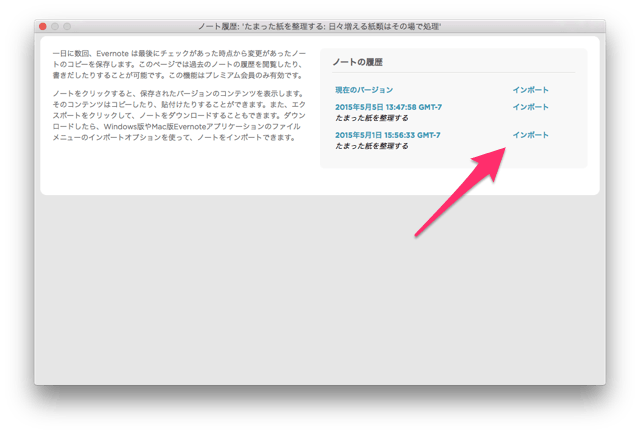The image size is (640, 433).
Task: Click the paragraph starting with 一日に数回、Evernote
Action: (179, 64)
